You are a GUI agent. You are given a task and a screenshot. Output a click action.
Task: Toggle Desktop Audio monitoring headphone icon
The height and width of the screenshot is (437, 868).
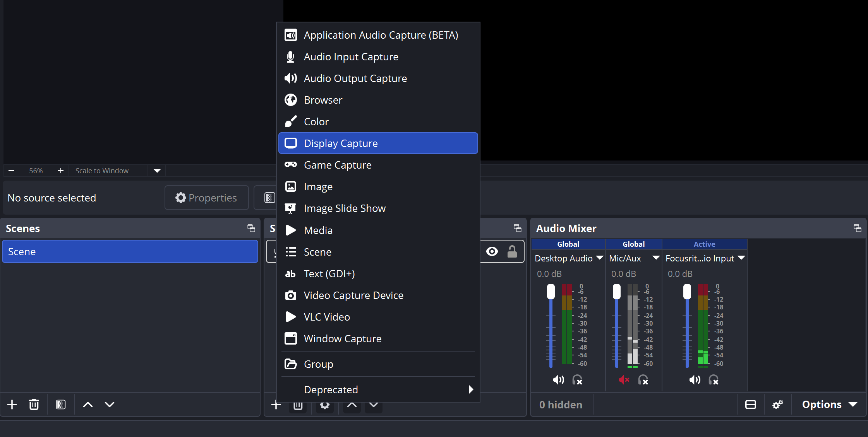tap(577, 380)
